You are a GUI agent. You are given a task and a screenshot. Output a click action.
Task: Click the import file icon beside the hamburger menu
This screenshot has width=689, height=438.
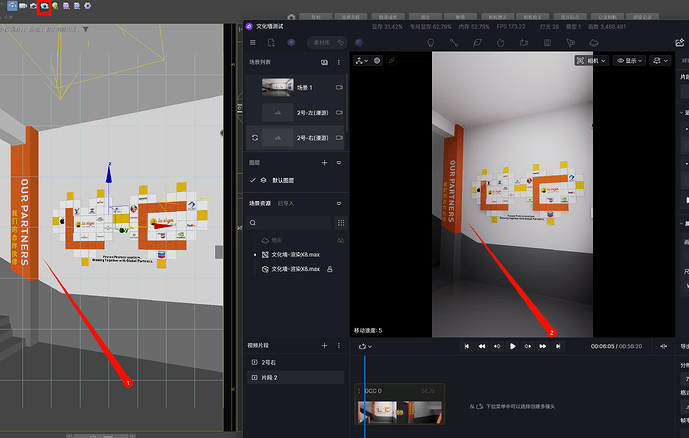click(x=271, y=43)
